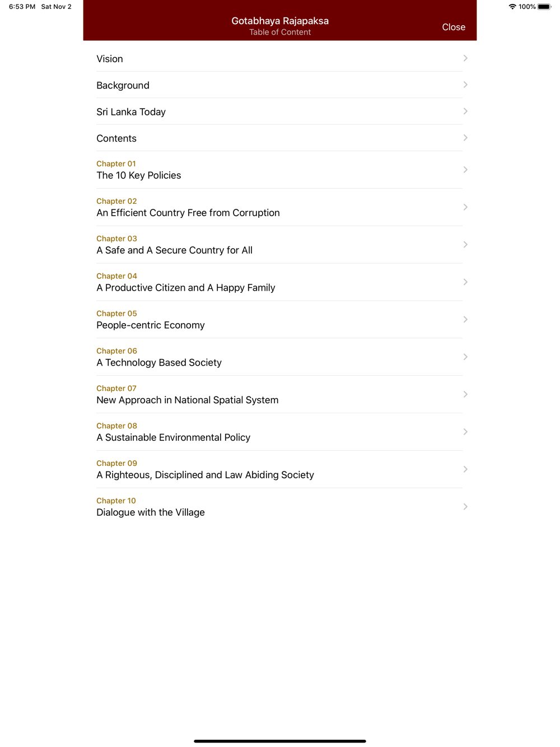Go to People-centric Economy chapter
The width and height of the screenshot is (560, 747).
pos(280,320)
